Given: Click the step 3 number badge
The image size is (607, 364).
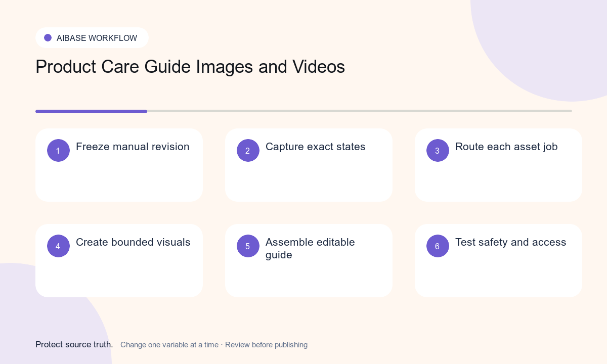Looking at the screenshot, I should (x=438, y=150).
